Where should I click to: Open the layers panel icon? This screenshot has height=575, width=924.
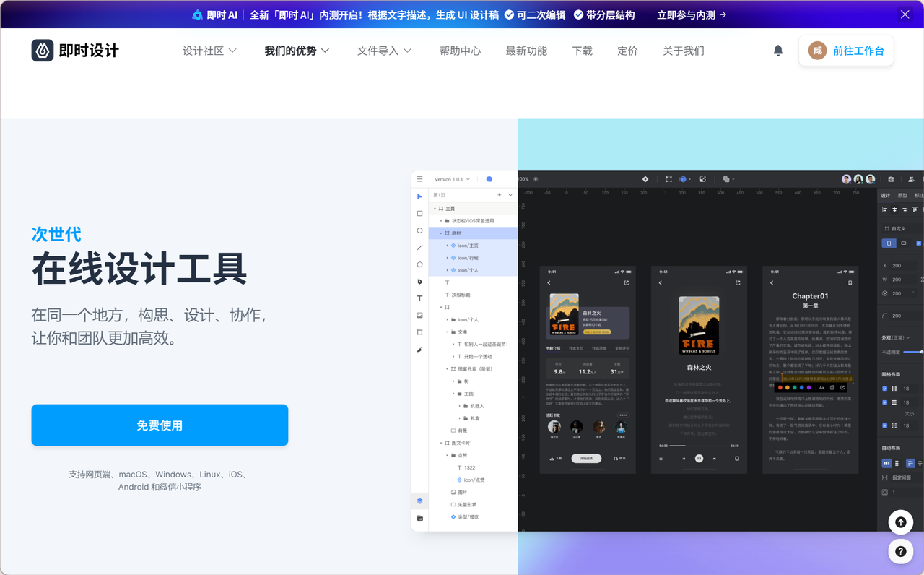coord(419,501)
